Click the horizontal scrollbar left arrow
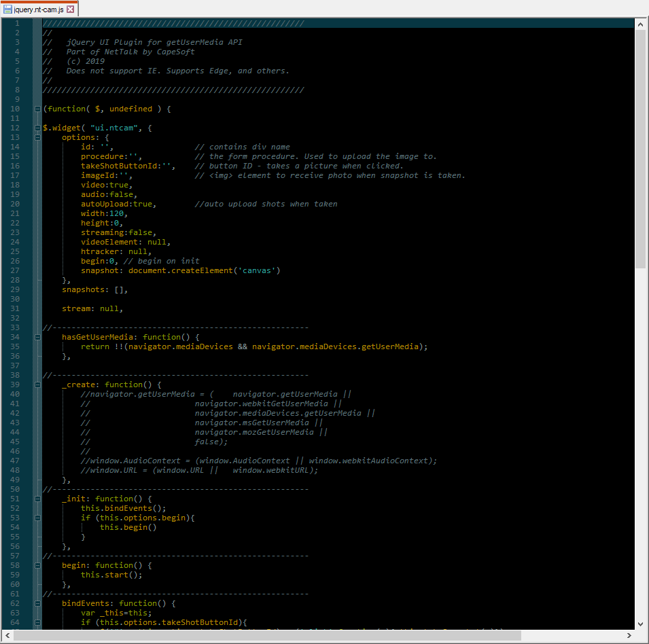 [x=7, y=636]
